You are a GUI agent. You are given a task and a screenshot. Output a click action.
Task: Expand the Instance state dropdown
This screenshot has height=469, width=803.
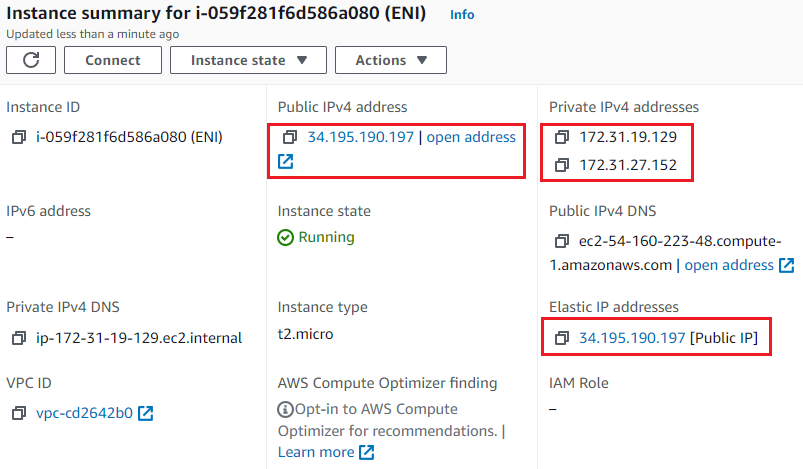coord(248,60)
